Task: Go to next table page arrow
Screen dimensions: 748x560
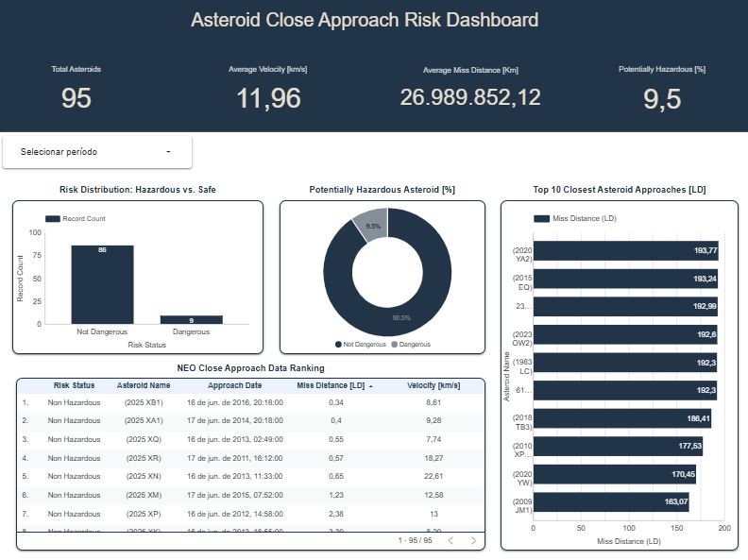Action: 473,540
